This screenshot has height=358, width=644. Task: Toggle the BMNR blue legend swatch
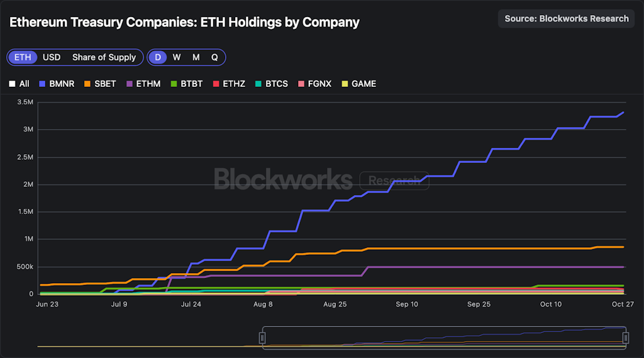pos(42,84)
